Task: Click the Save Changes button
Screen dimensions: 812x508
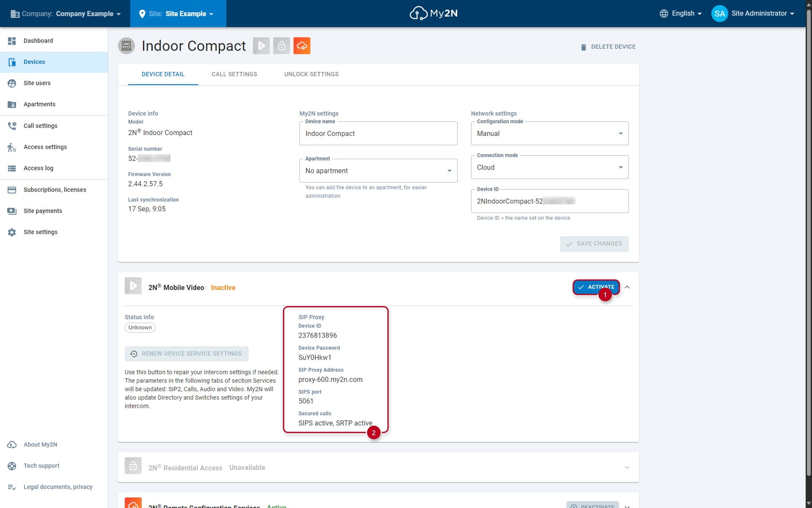Action: pyautogui.click(x=594, y=244)
